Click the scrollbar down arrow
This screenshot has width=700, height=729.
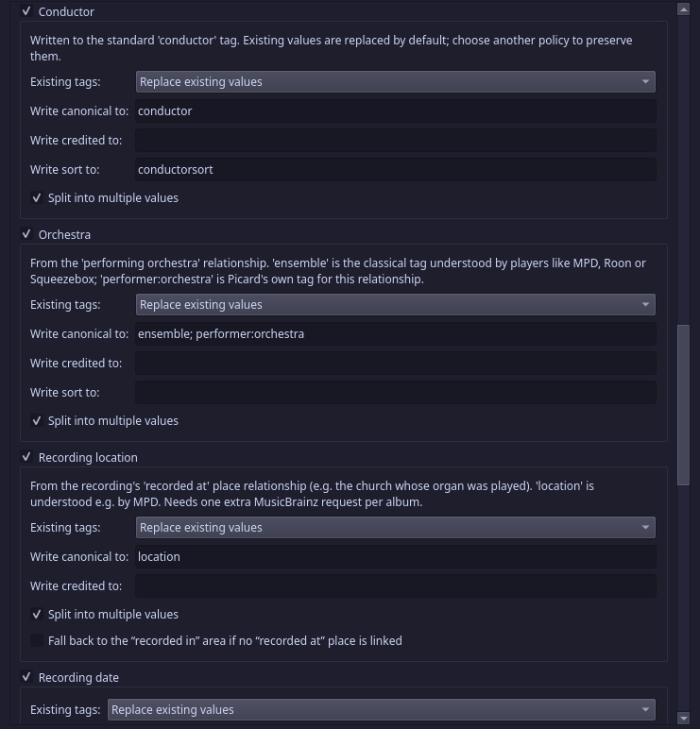pyautogui.click(x=683, y=719)
